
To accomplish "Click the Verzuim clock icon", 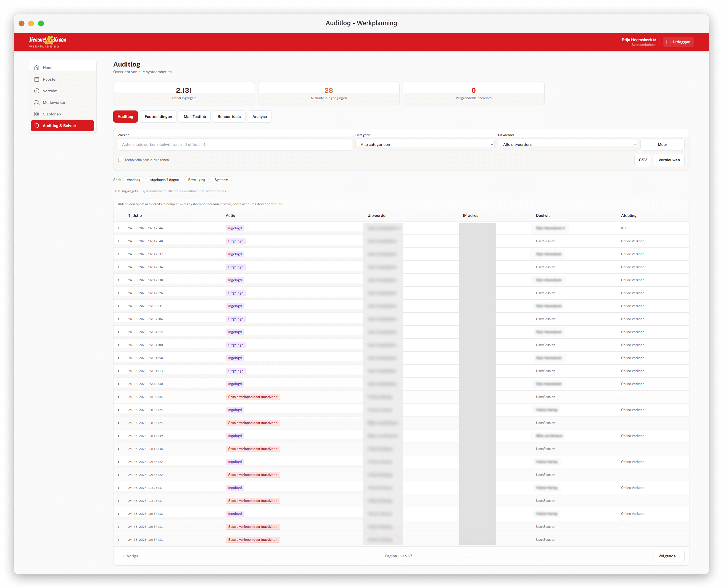I will tap(36, 91).
